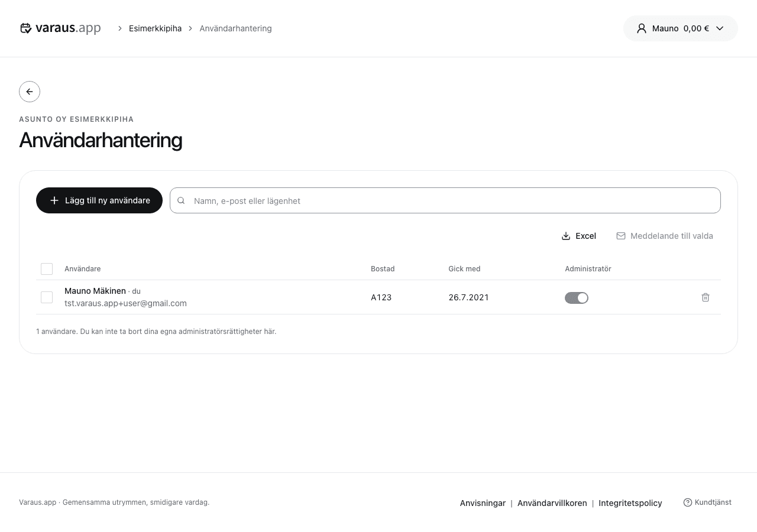The height and width of the screenshot is (532, 757).
Task: Tick the select-all users checkbox in header
Action: click(47, 269)
